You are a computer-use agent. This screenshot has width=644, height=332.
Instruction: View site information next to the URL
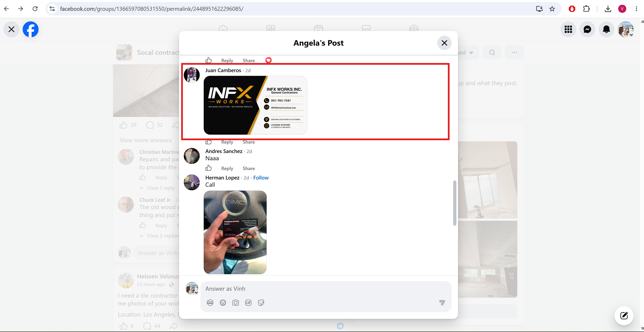coord(52,9)
